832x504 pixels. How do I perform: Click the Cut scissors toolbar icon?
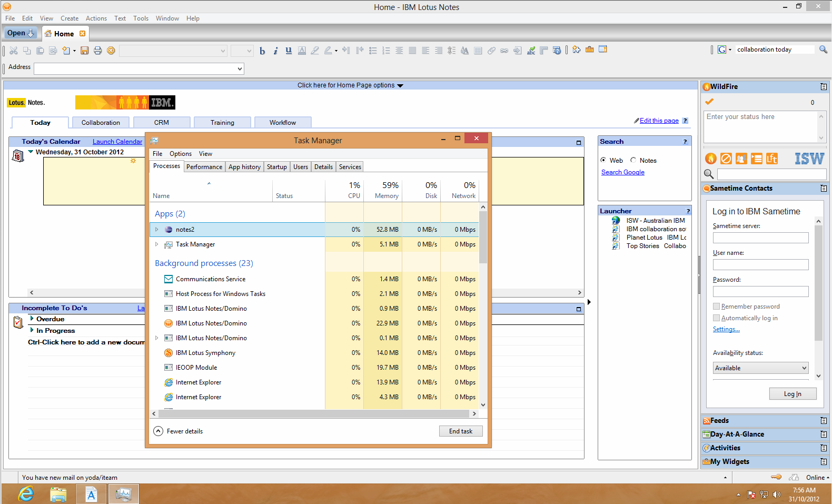click(14, 51)
